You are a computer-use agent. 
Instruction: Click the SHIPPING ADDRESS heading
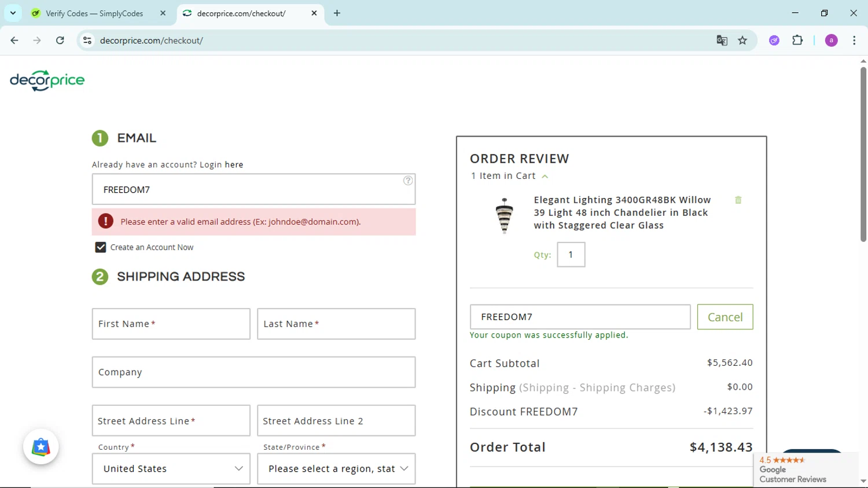(x=181, y=277)
